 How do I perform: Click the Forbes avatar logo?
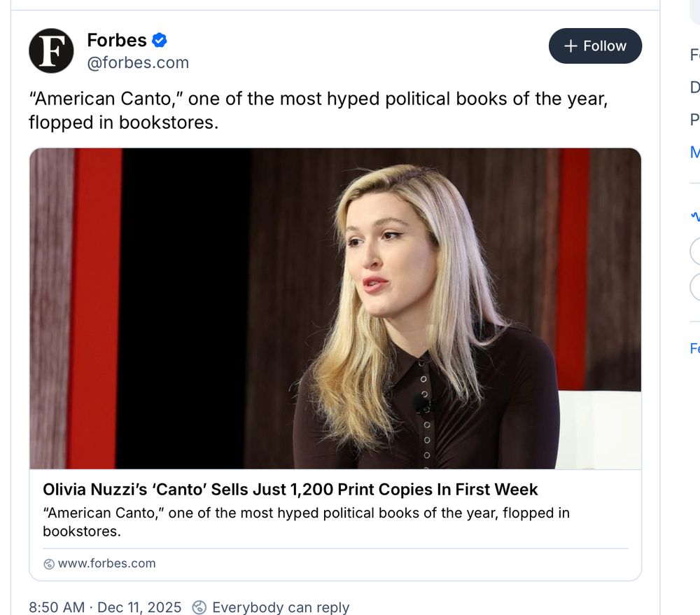pyautogui.click(x=50, y=50)
